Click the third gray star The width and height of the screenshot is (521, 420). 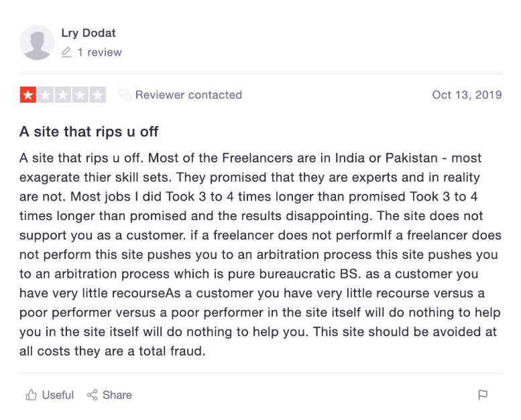(63, 95)
